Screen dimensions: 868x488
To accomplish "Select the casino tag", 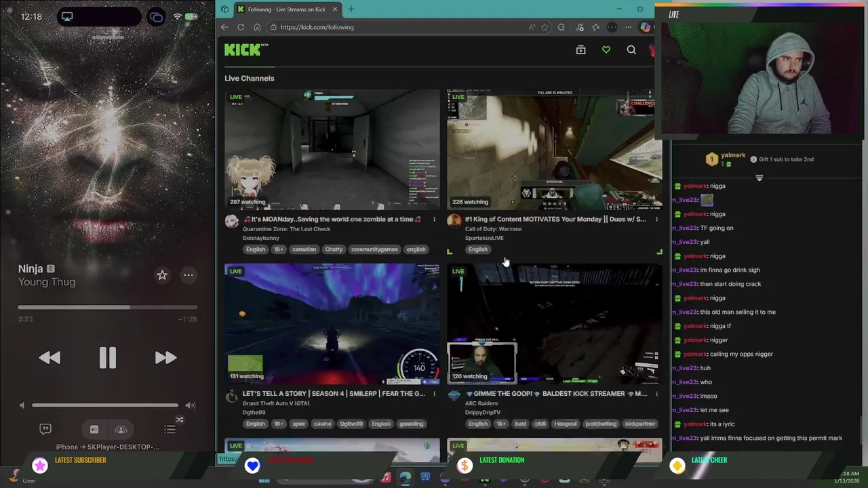I will 323,424.
